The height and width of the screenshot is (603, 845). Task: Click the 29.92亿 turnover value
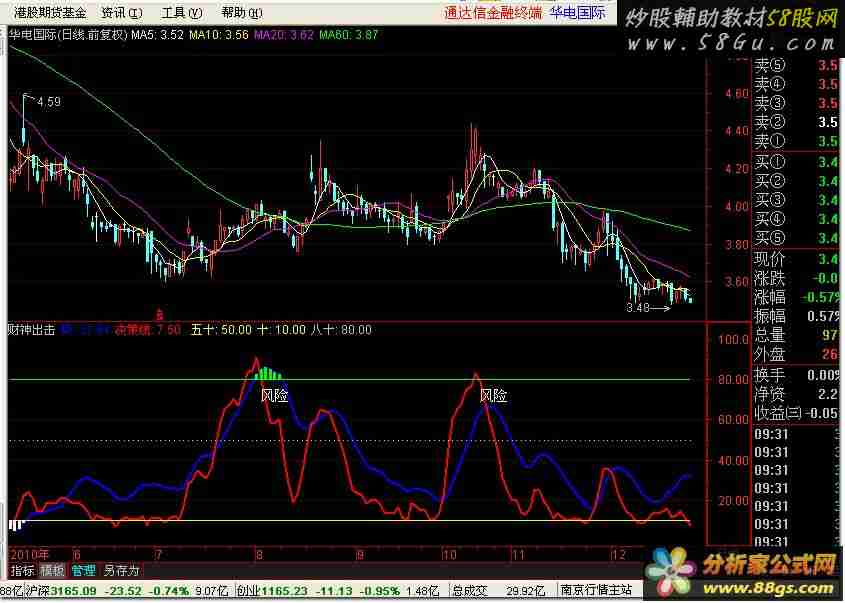[525, 591]
